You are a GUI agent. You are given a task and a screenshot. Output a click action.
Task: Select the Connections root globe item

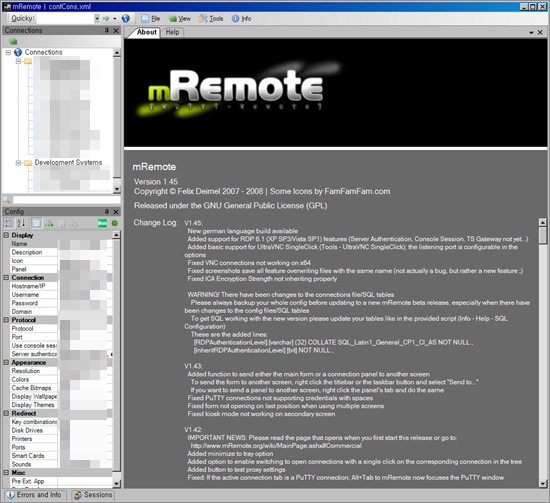point(39,52)
